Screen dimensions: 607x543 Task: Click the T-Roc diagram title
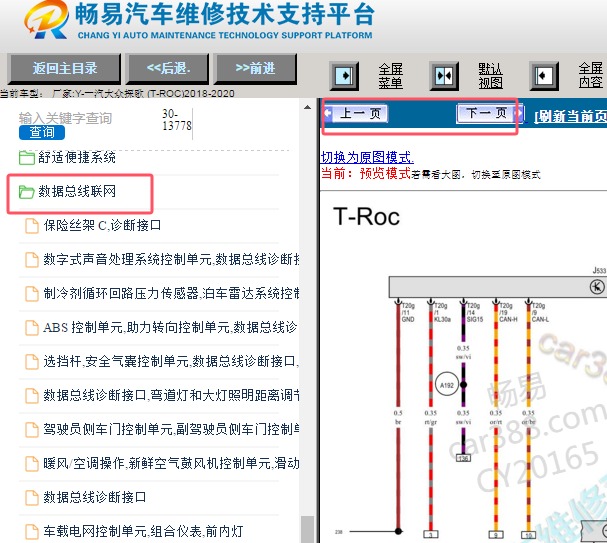(x=366, y=216)
